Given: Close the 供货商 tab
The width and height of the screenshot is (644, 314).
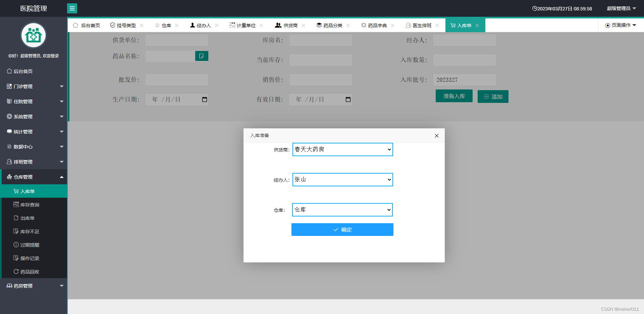Looking at the screenshot, I should tap(304, 25).
